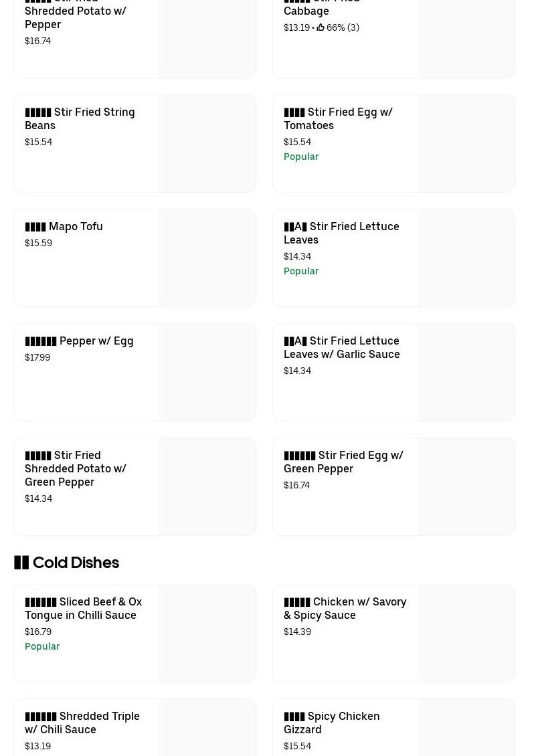Image resolution: width=538 pixels, height=756 pixels.
Task: Click the Cold Dishes section heading
Action: (x=66, y=563)
